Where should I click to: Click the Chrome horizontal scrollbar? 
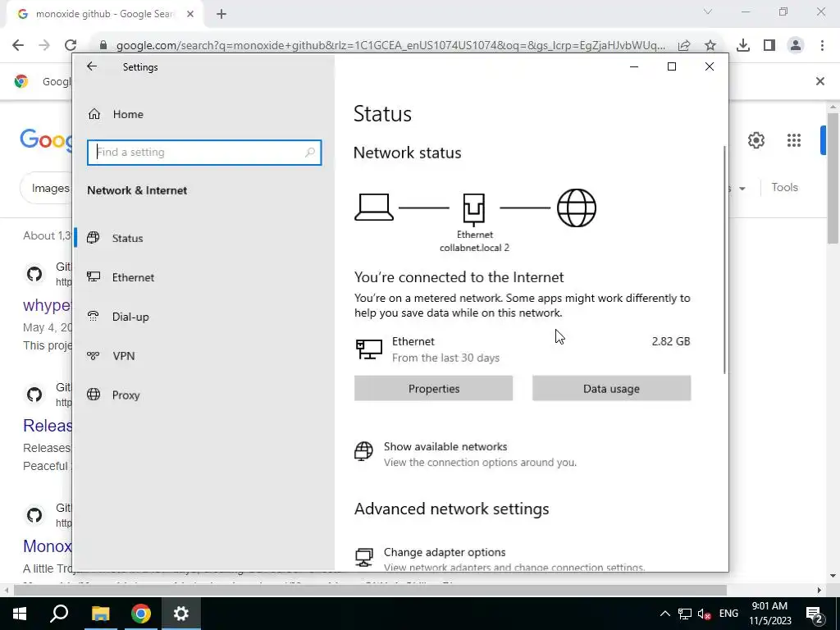click(x=370, y=591)
